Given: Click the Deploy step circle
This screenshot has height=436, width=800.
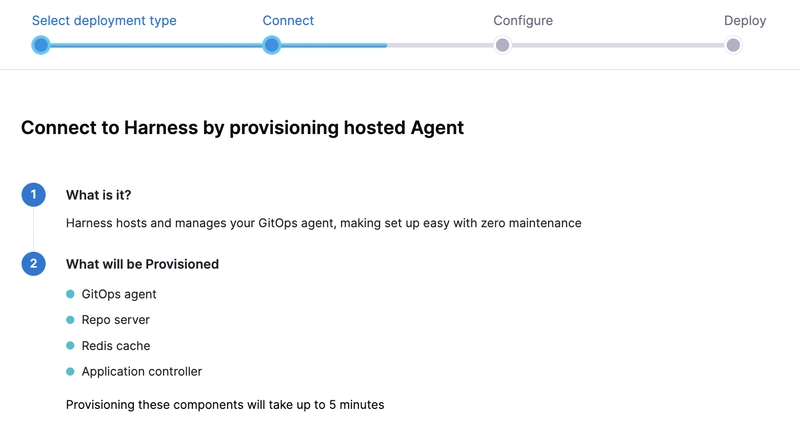Looking at the screenshot, I should [733, 45].
